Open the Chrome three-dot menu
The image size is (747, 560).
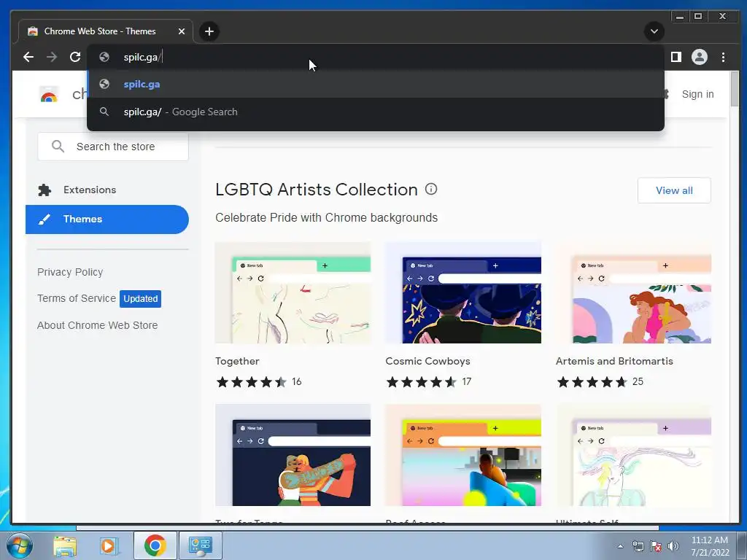(723, 57)
